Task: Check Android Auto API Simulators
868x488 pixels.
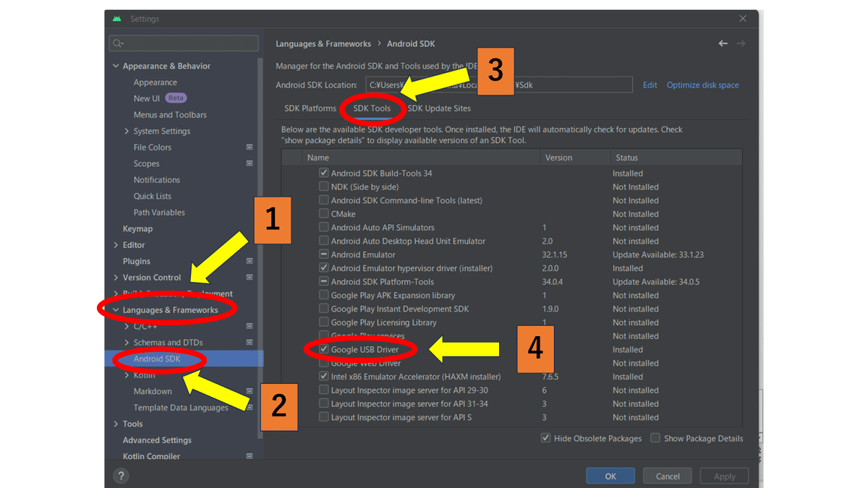Action: [x=324, y=227]
